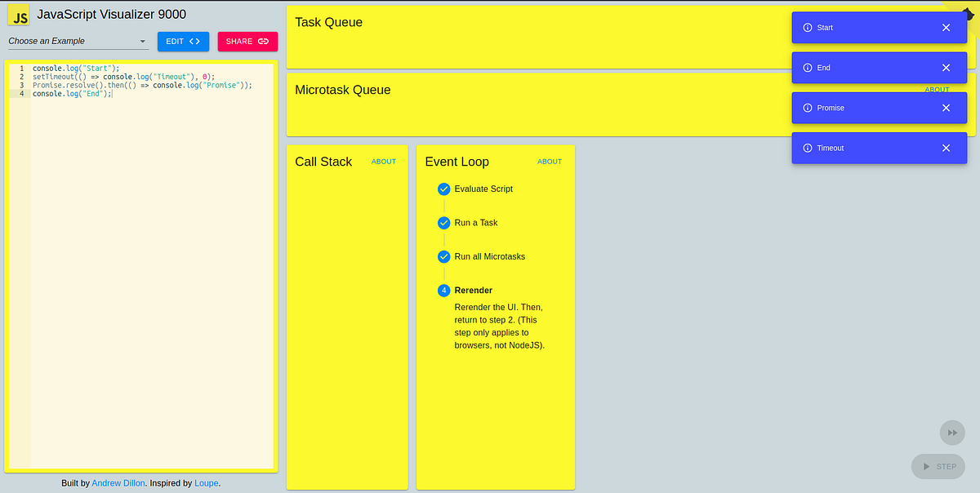Click the Event Loop heading

click(x=457, y=162)
